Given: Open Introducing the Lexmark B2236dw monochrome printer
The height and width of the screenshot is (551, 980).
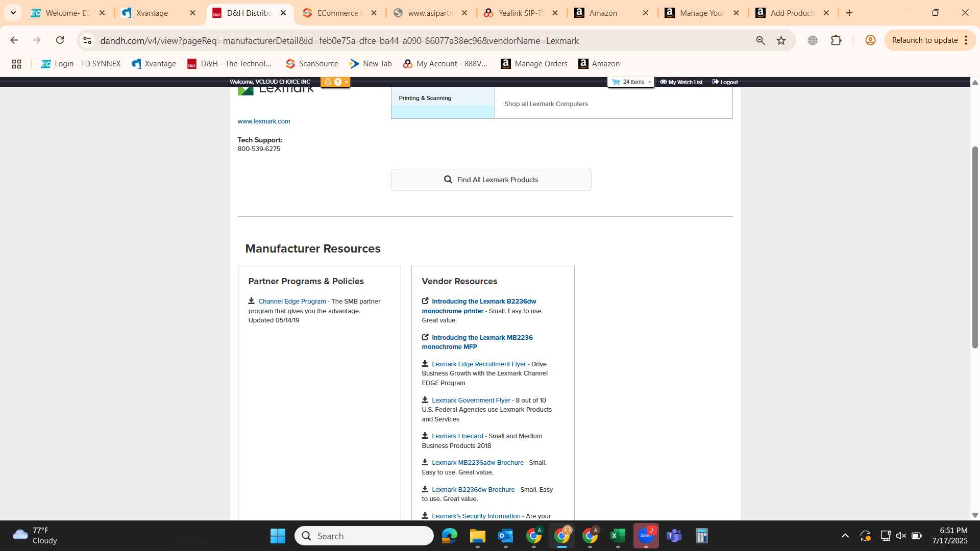Looking at the screenshot, I should pos(479,306).
